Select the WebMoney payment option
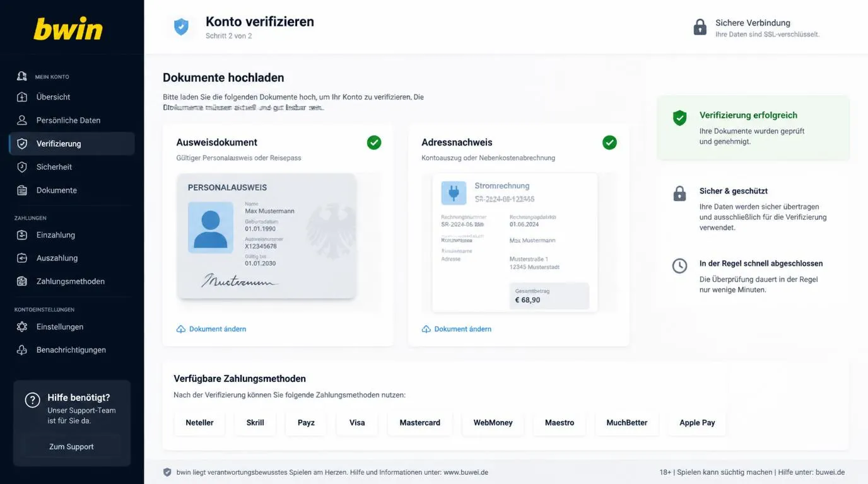The height and width of the screenshot is (484, 868). coord(493,423)
